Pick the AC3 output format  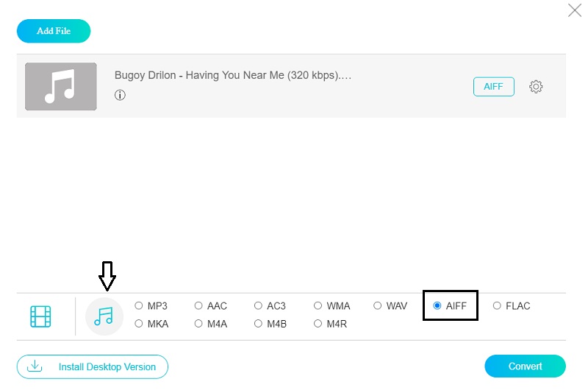[258, 306]
